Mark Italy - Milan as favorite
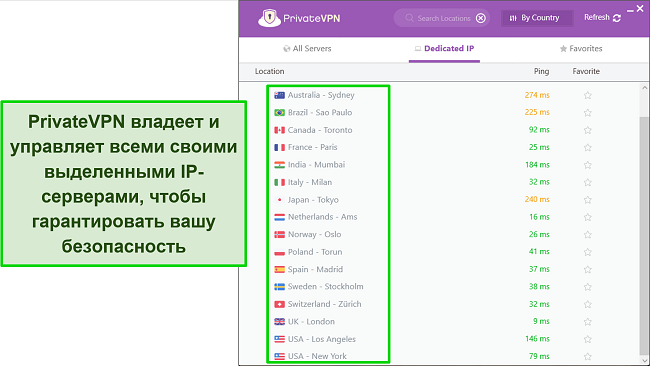 [x=587, y=182]
